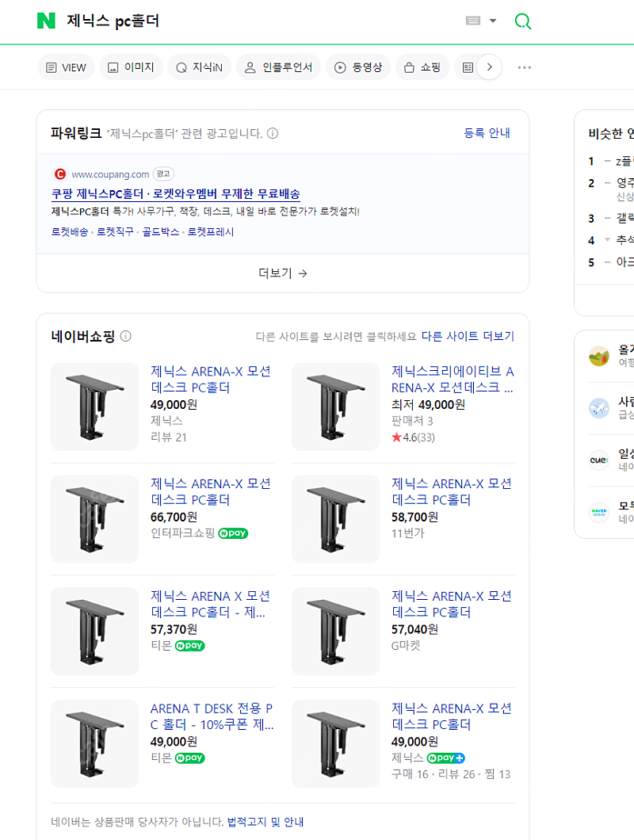Switch to the 동영상 tab

[x=358, y=67]
